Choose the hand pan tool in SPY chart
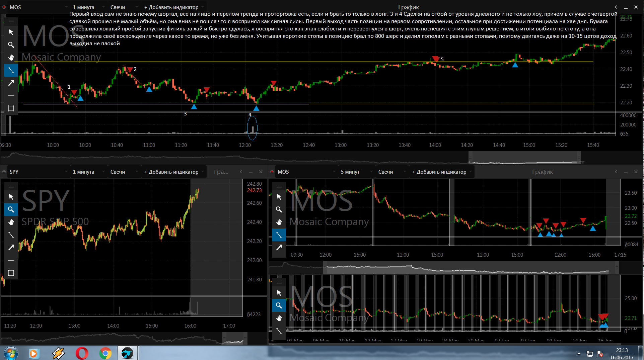644x360 pixels. 11,222
